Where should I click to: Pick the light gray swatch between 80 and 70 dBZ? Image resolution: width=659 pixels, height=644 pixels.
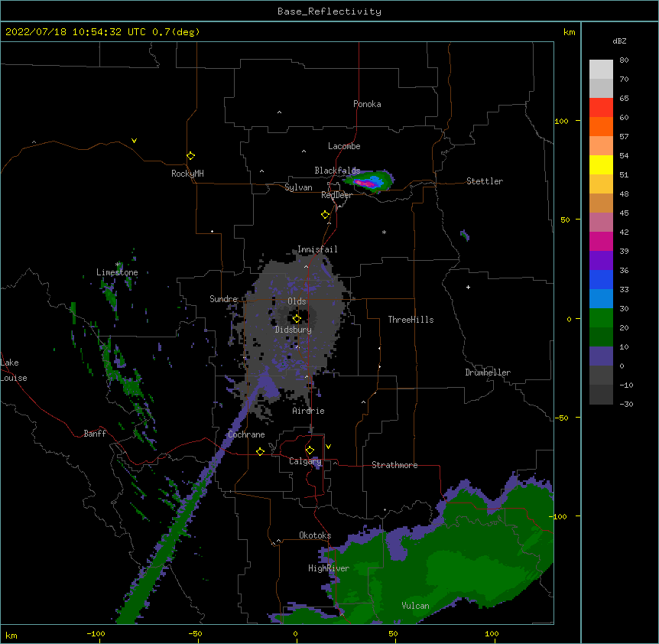(x=601, y=70)
